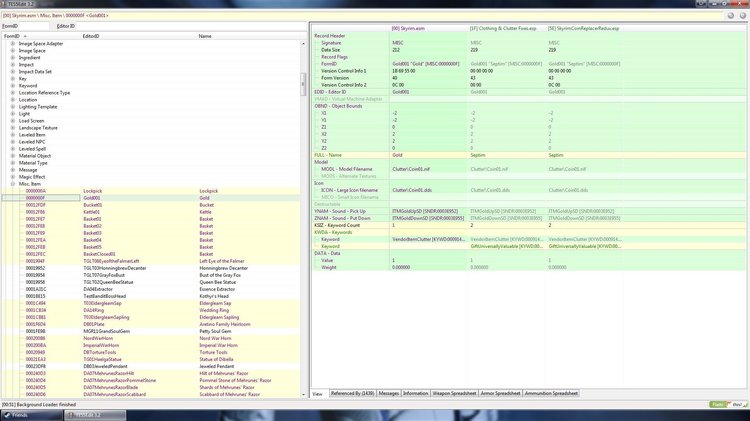Focus the FormID search field
This screenshot has width=750, height=421.
(x=34, y=26)
